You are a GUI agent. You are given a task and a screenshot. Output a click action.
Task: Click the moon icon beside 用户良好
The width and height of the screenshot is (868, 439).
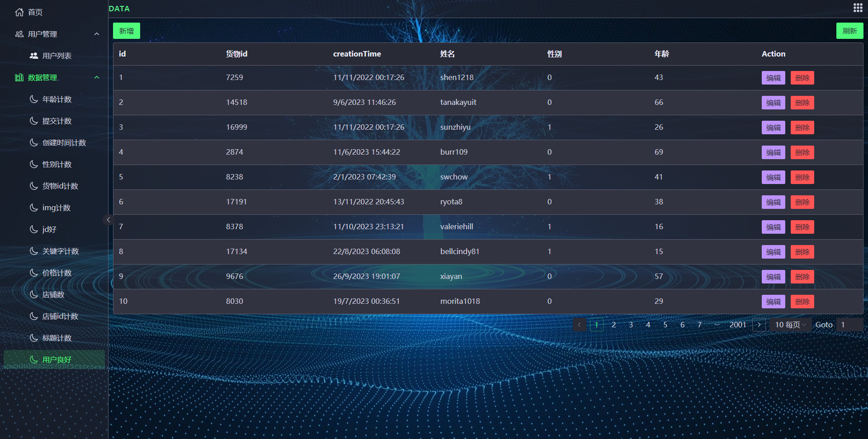[x=34, y=359]
